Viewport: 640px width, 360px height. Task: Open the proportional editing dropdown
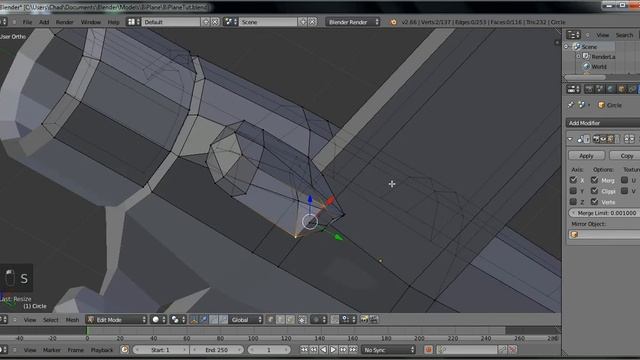click(318, 320)
